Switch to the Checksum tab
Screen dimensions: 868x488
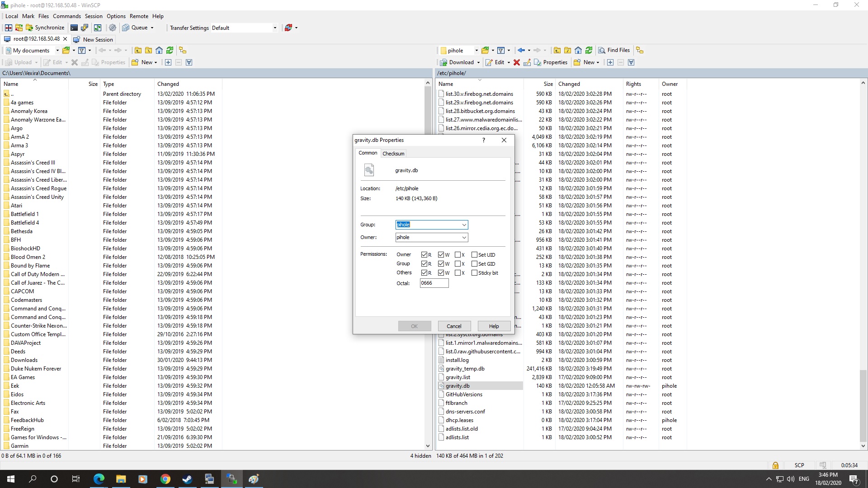[x=393, y=154]
